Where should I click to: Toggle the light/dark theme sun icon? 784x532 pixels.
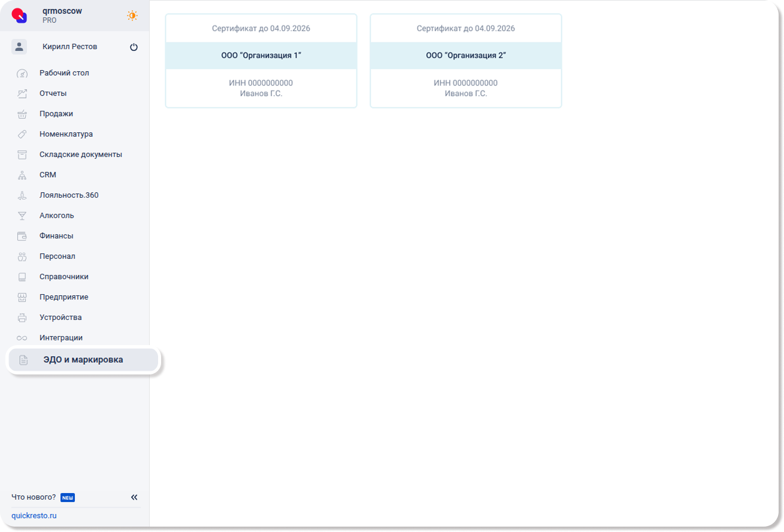(x=132, y=16)
